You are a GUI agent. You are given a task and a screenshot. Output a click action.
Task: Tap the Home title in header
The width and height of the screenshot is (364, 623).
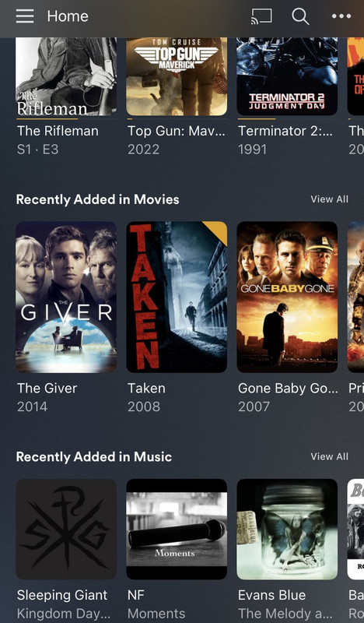coord(68,16)
